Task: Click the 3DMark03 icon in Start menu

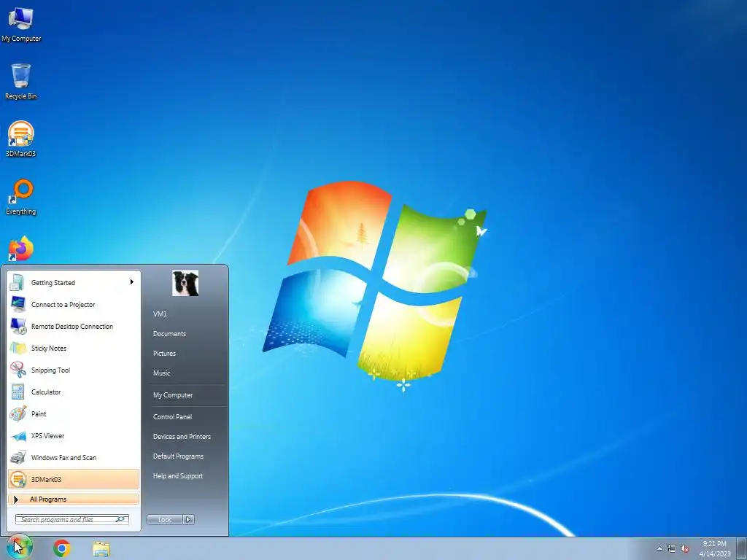Action: tap(18, 480)
